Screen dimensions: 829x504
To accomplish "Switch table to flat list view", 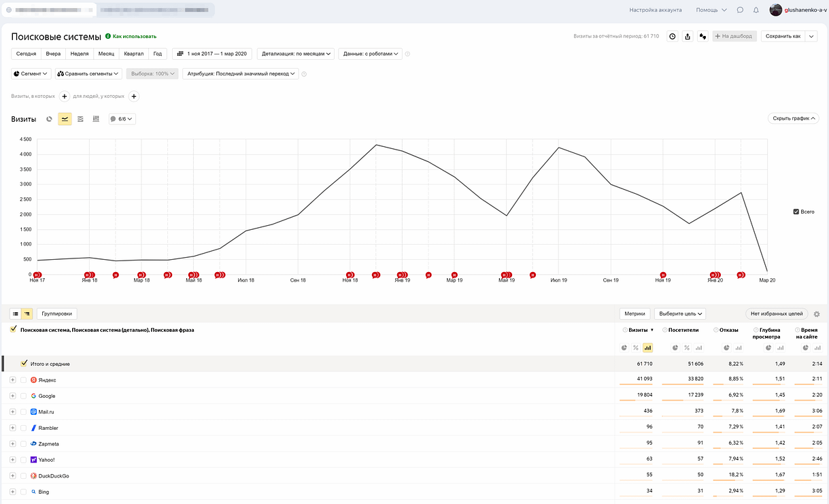I will [15, 314].
